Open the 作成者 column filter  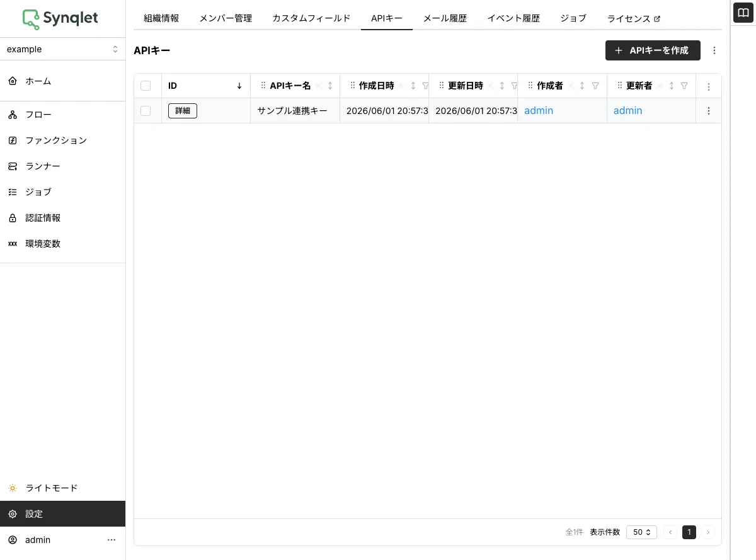coord(595,86)
